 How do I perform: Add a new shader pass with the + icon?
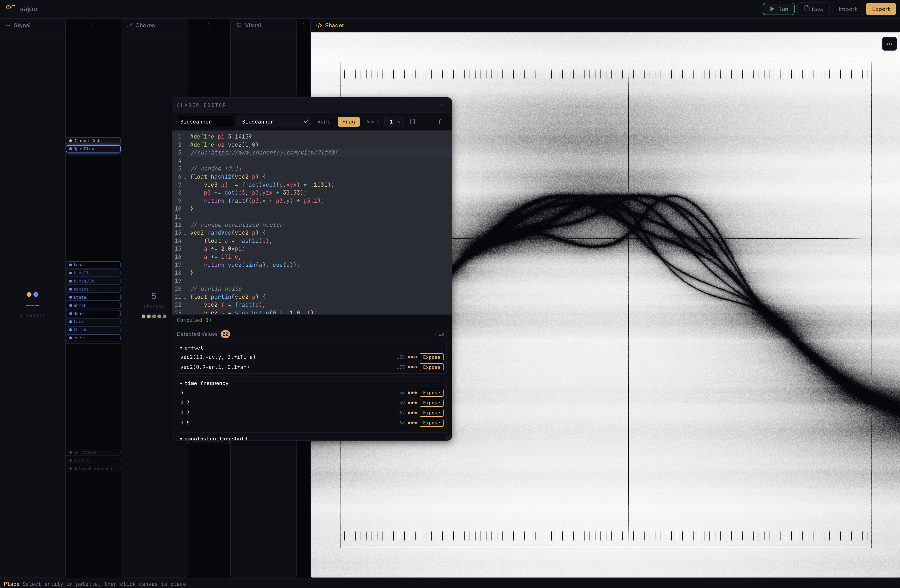point(427,122)
